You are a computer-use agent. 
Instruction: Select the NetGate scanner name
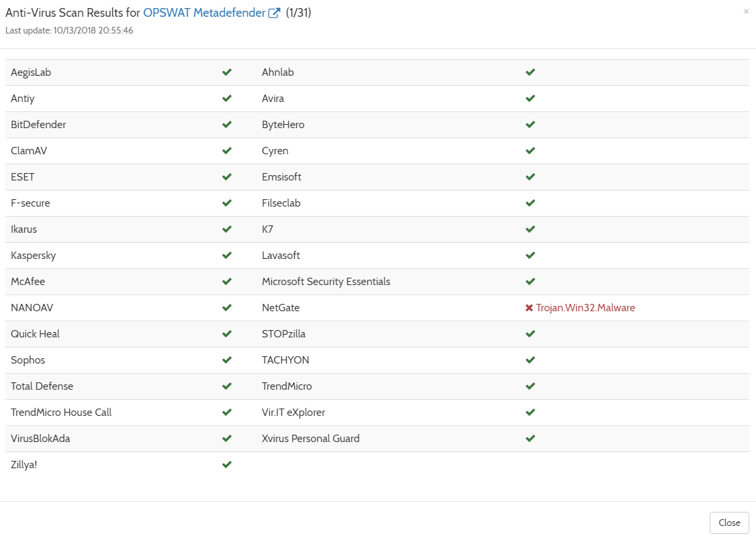click(281, 308)
